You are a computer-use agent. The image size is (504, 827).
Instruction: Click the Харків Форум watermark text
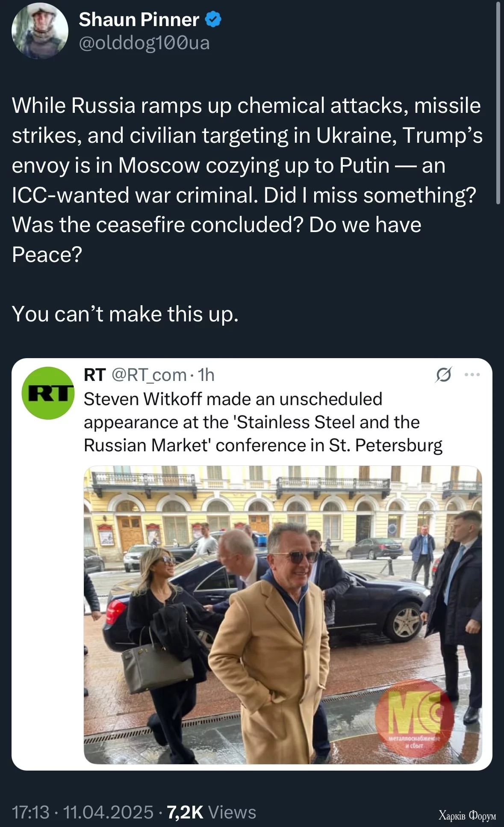point(467,815)
